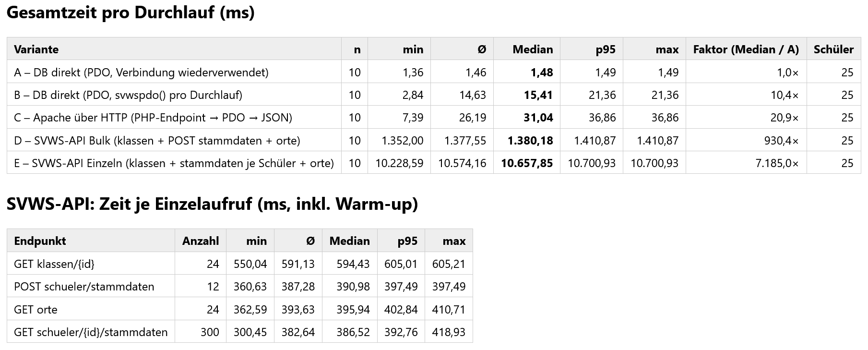Click the 'POST schueler/stammdaten' endpoint row
This screenshot has width=868, height=350.
pyautogui.click(x=240, y=287)
